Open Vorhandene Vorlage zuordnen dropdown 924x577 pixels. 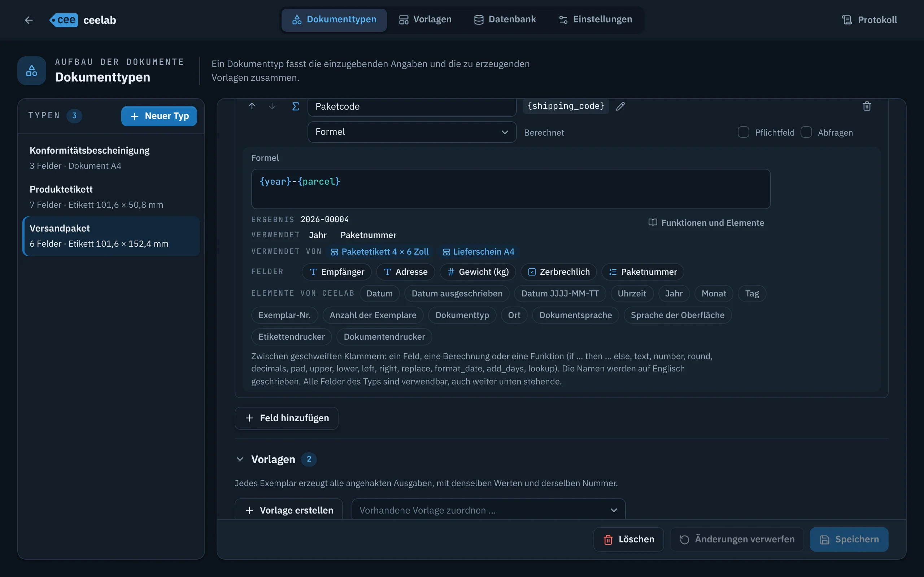(x=488, y=510)
